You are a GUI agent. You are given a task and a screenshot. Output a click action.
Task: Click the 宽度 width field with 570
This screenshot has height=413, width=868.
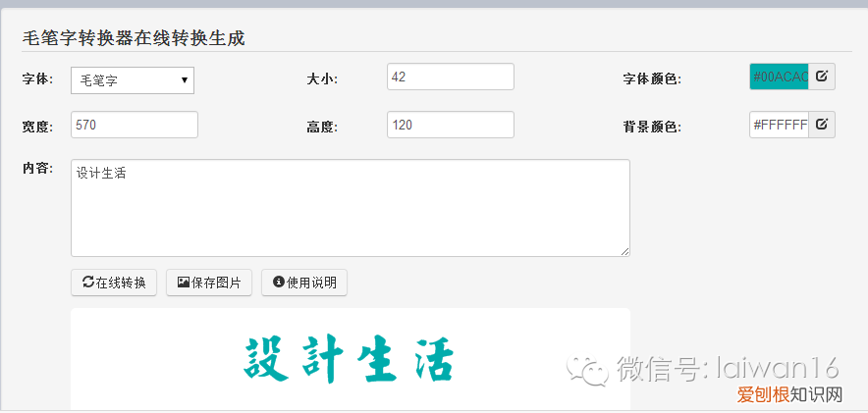pyautogui.click(x=135, y=125)
